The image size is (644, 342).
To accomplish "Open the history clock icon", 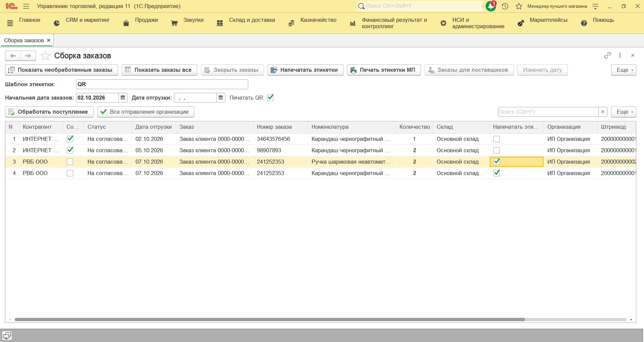I will (505, 6).
